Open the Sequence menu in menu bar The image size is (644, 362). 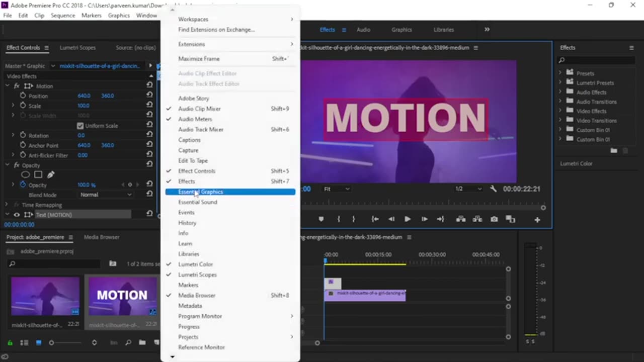[63, 16]
